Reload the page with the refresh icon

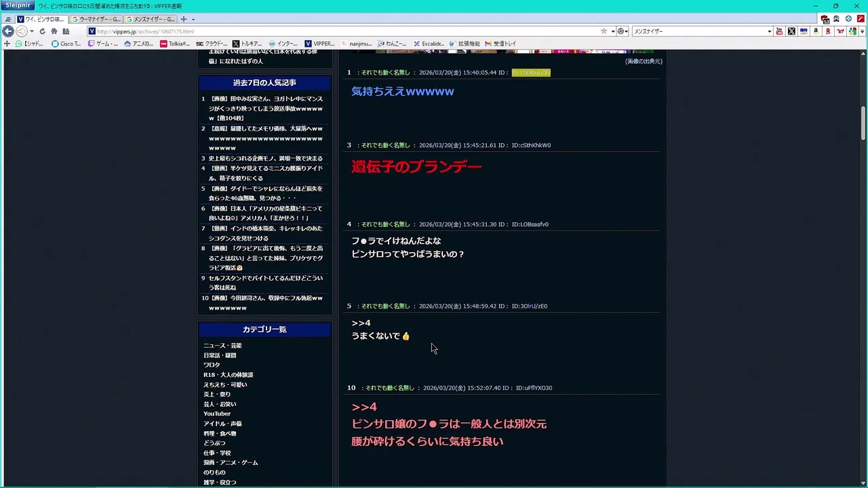[x=42, y=31]
